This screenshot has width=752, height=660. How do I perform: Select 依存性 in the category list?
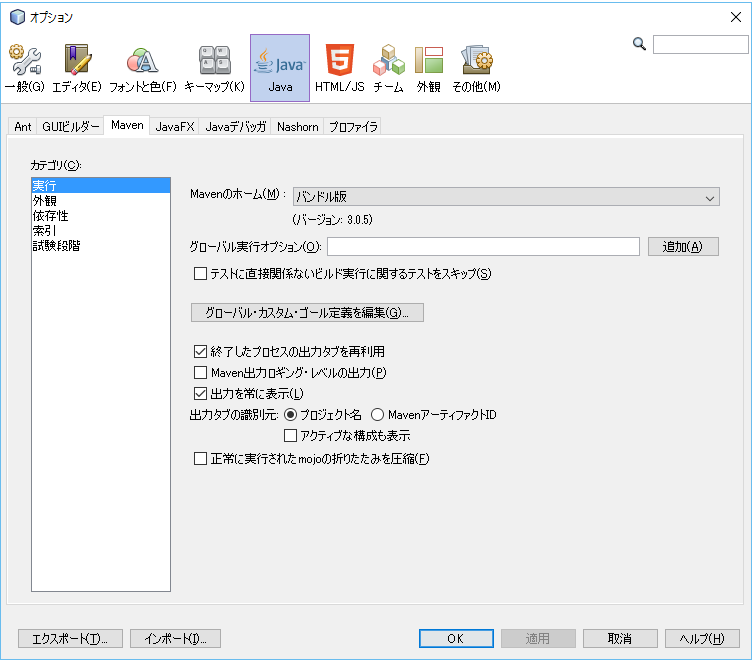(101, 215)
